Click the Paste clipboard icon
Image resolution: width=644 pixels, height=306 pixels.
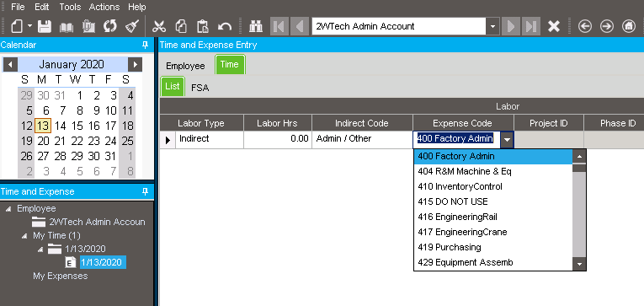coord(203,27)
